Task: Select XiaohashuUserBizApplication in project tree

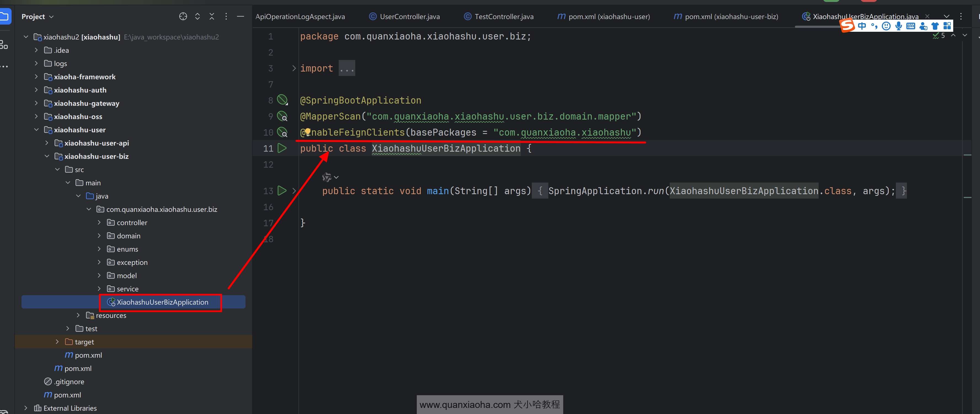Action: [x=162, y=302]
